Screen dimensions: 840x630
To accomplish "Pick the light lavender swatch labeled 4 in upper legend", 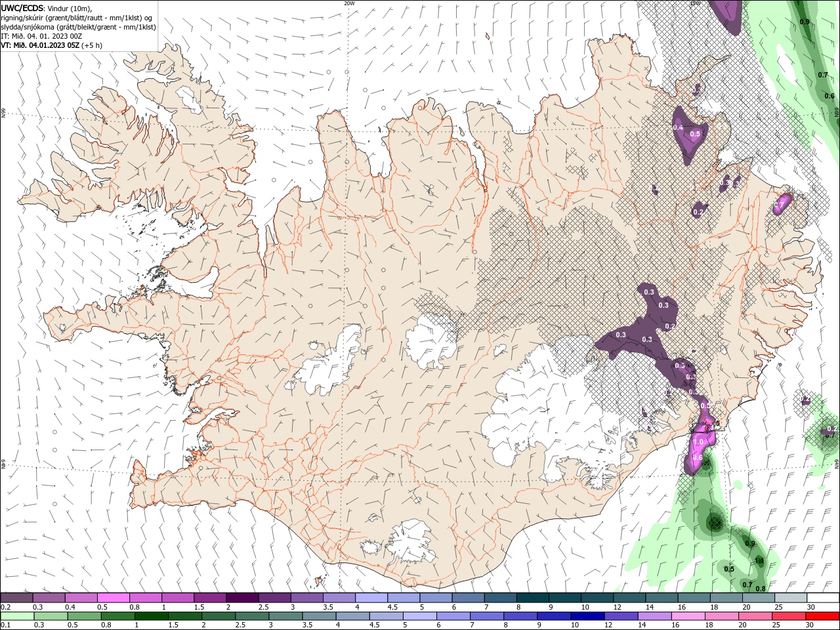I will pyautogui.click(x=371, y=598).
